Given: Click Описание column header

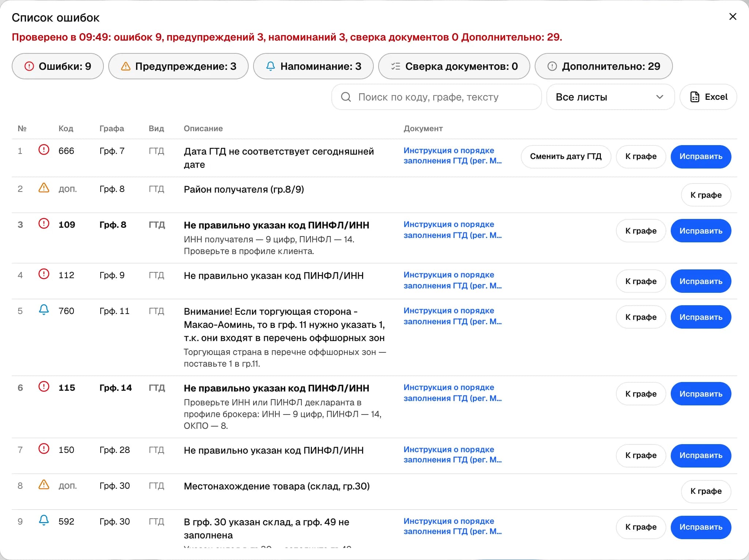Looking at the screenshot, I should click(203, 129).
